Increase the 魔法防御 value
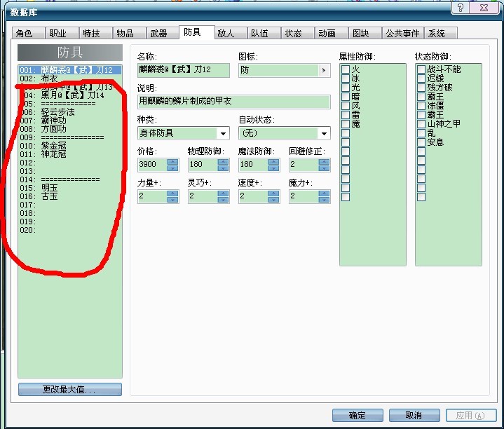The height and width of the screenshot is (429, 504). point(273,162)
